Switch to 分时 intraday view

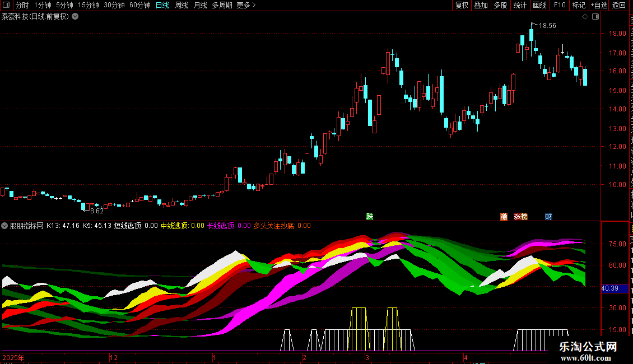pos(22,5)
